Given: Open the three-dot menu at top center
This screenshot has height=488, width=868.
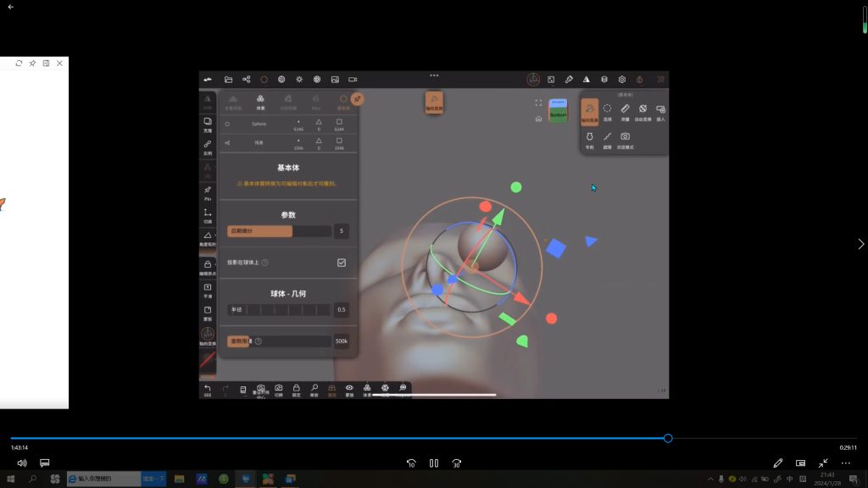Looking at the screenshot, I should point(434,75).
